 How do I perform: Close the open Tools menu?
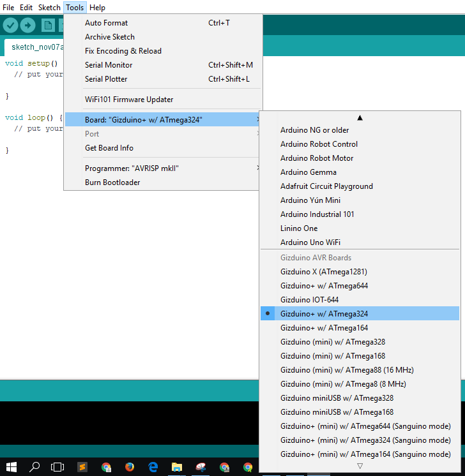(x=75, y=7)
